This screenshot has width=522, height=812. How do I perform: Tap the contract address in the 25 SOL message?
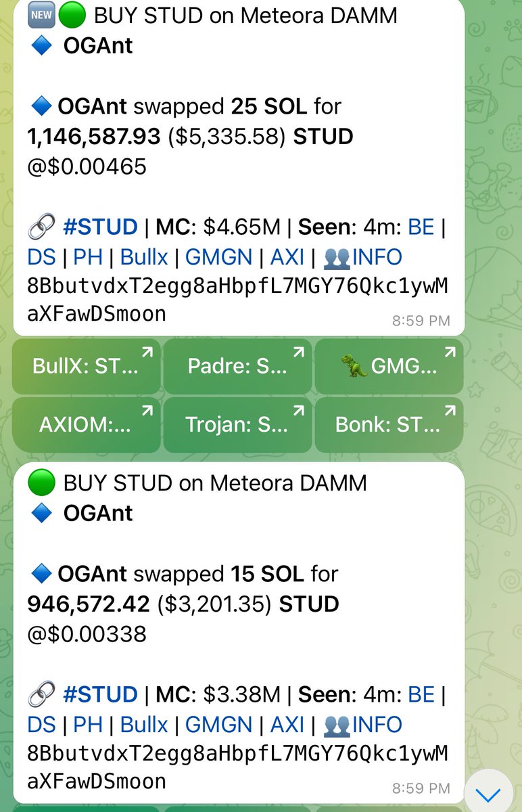(237, 300)
